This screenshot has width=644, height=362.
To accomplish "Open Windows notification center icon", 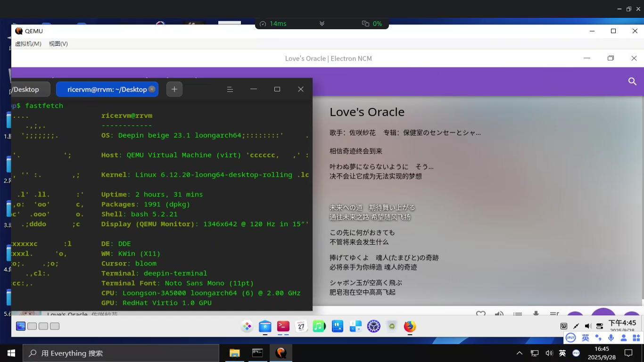I will (x=628, y=353).
